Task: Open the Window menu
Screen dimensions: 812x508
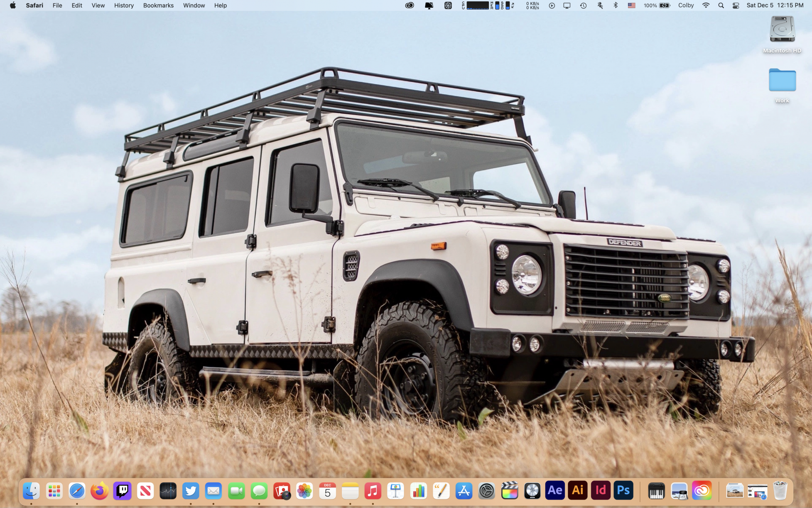Action: click(x=194, y=5)
